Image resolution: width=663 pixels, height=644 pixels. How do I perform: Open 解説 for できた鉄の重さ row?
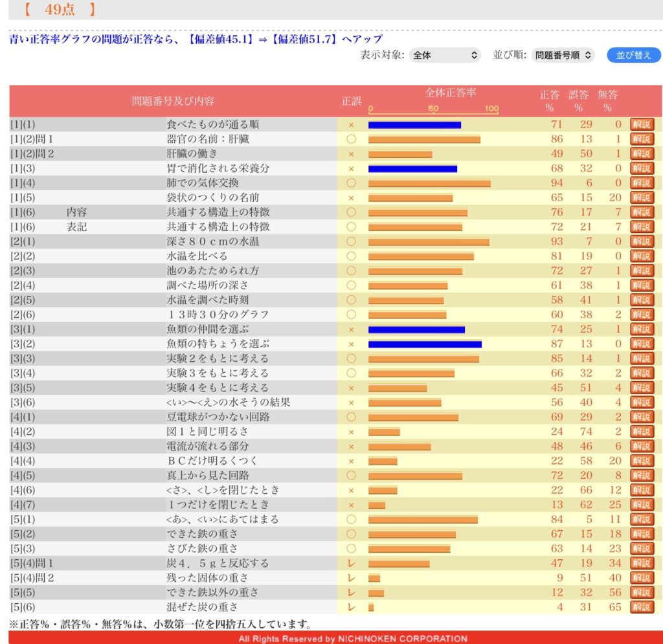(x=642, y=534)
